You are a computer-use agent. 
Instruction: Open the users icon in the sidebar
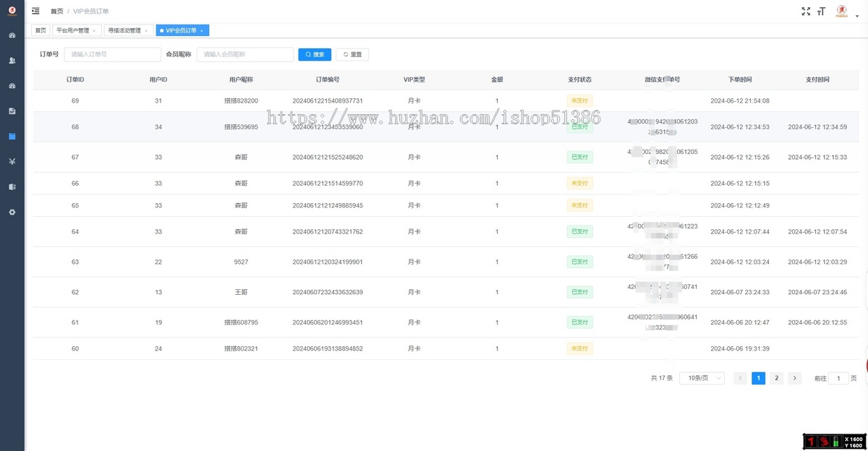[x=12, y=61]
